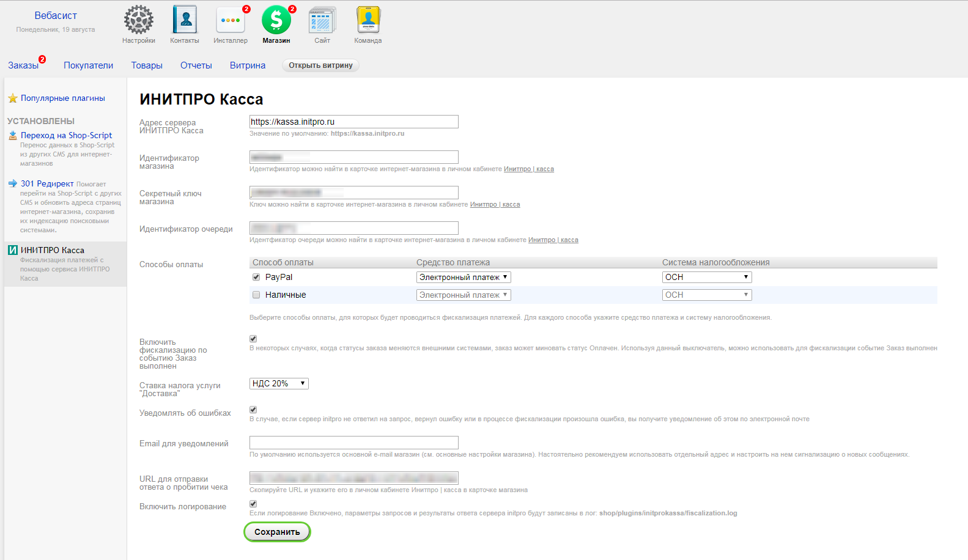The height and width of the screenshot is (560, 968).
Task: Open the Магазин dollar icon
Action: [276, 20]
